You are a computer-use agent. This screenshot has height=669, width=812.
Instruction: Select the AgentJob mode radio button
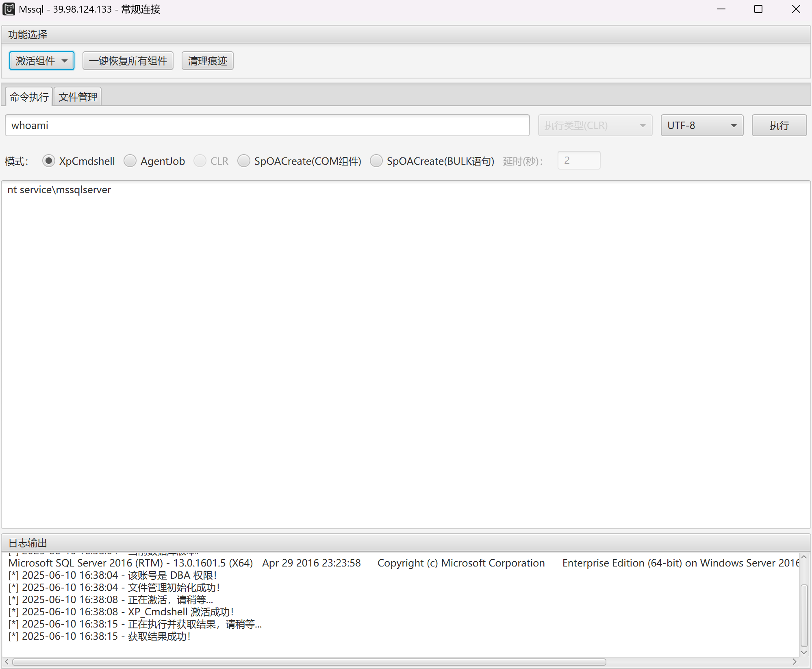(x=130, y=161)
